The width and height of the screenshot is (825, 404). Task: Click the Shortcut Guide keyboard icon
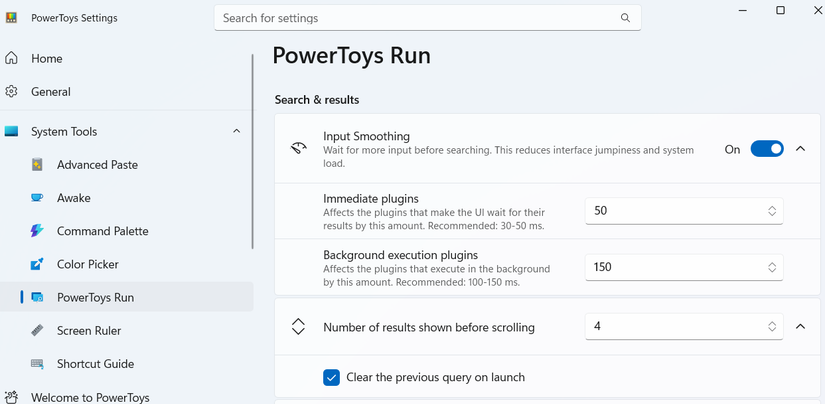point(37,363)
